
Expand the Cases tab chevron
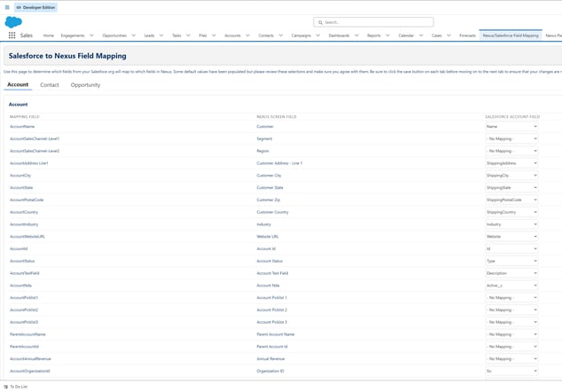pyautogui.click(x=449, y=35)
